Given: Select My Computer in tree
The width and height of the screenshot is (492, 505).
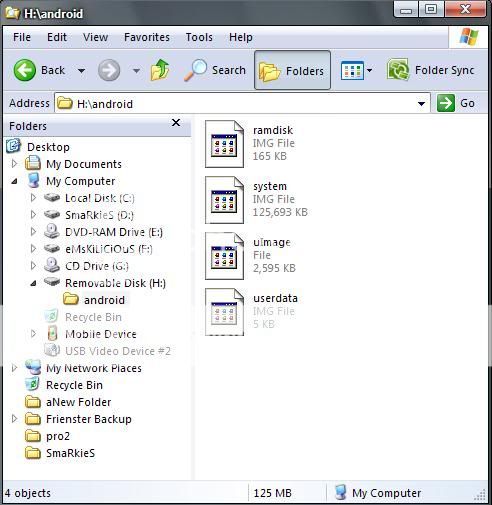Looking at the screenshot, I should click(x=81, y=181).
